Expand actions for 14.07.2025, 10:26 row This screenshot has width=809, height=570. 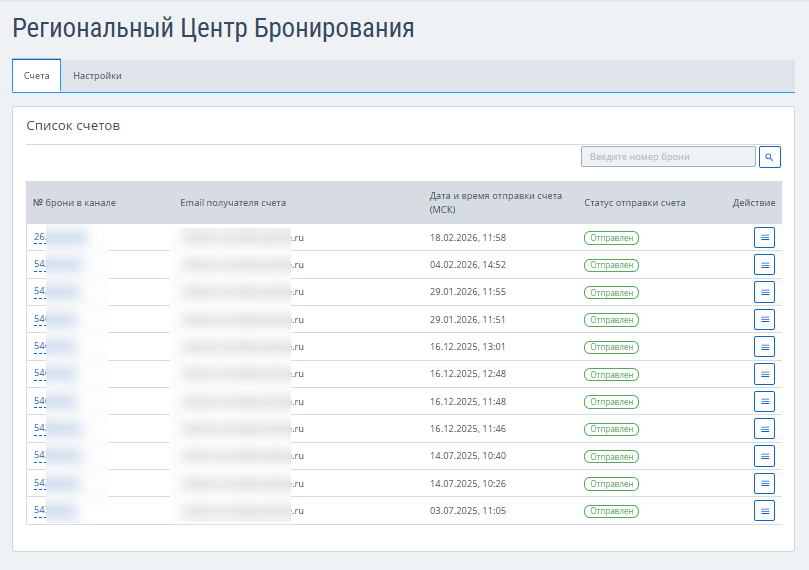tap(764, 483)
